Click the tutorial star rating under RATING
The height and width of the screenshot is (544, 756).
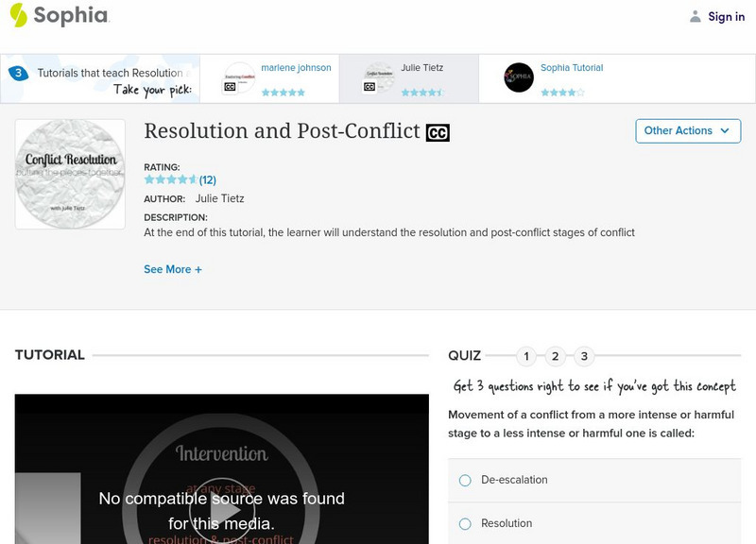pos(170,179)
